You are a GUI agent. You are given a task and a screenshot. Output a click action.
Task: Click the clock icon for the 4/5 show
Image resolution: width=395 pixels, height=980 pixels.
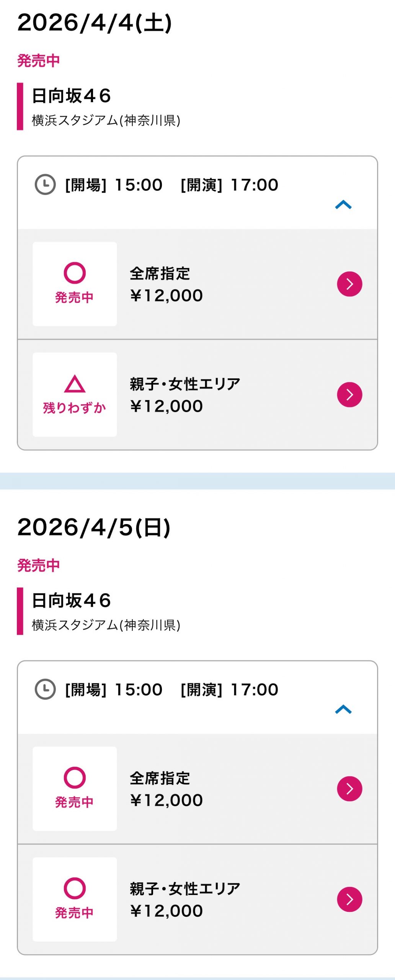(45, 689)
